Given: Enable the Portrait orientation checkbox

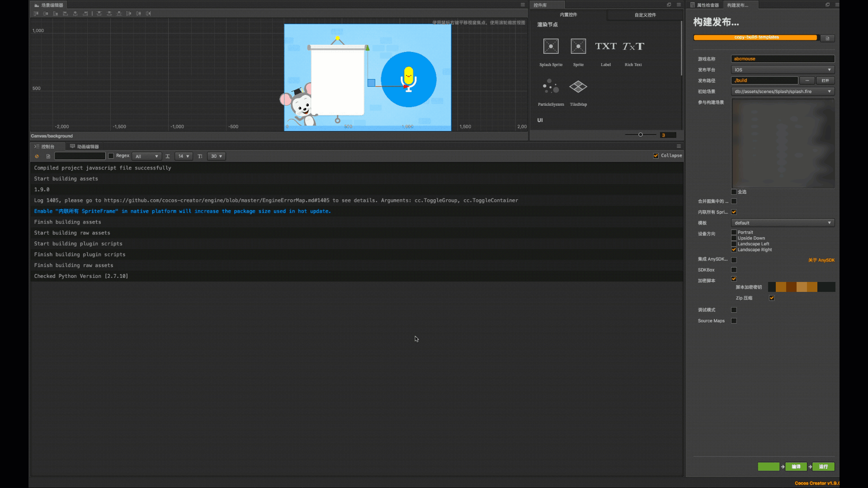Looking at the screenshot, I should [734, 232].
